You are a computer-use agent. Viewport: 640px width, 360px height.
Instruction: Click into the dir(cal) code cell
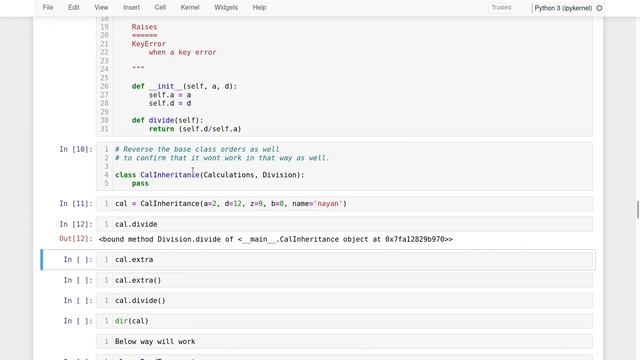click(x=344, y=321)
